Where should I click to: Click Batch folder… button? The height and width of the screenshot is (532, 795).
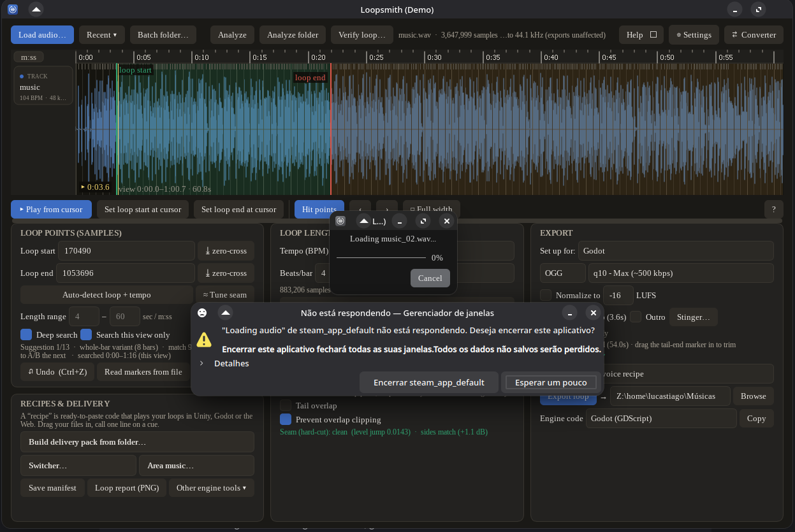pyautogui.click(x=163, y=35)
